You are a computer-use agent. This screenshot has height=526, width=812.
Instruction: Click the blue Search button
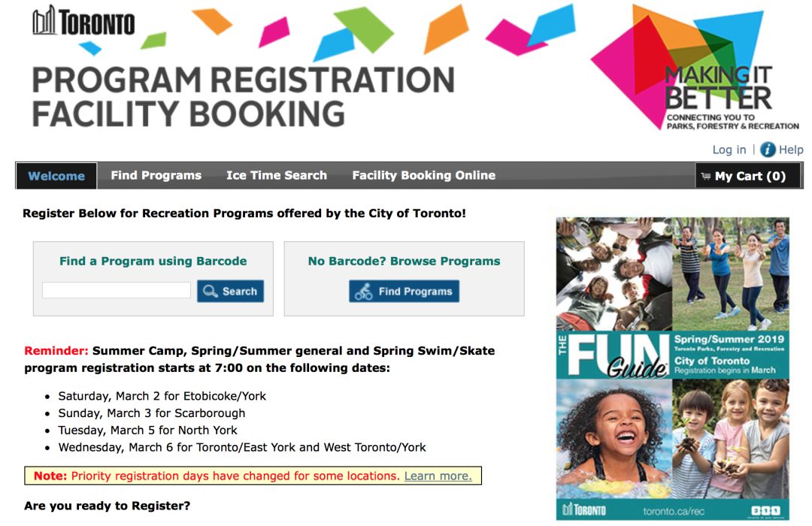[231, 291]
